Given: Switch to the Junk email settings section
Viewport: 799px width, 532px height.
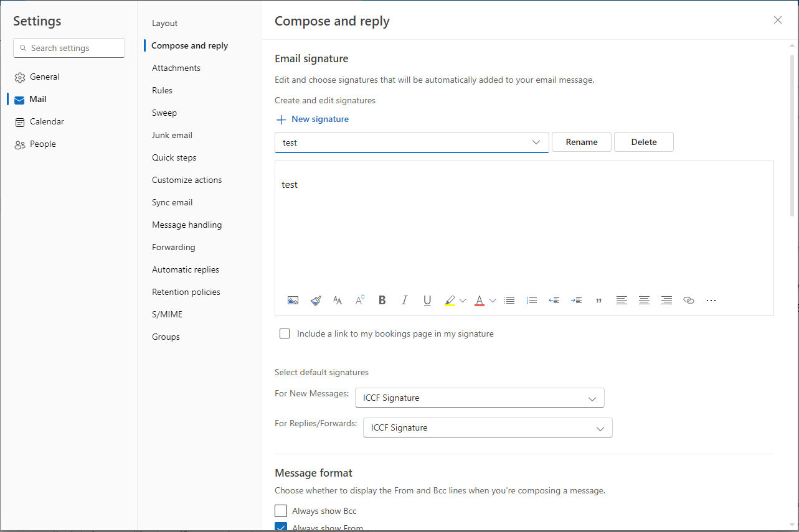Looking at the screenshot, I should 172,135.
